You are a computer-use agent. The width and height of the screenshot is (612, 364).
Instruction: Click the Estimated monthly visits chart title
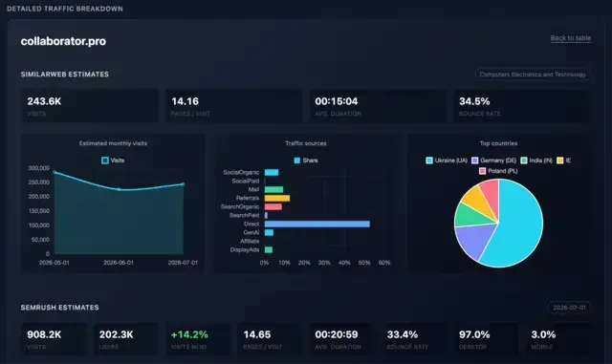[x=113, y=143]
